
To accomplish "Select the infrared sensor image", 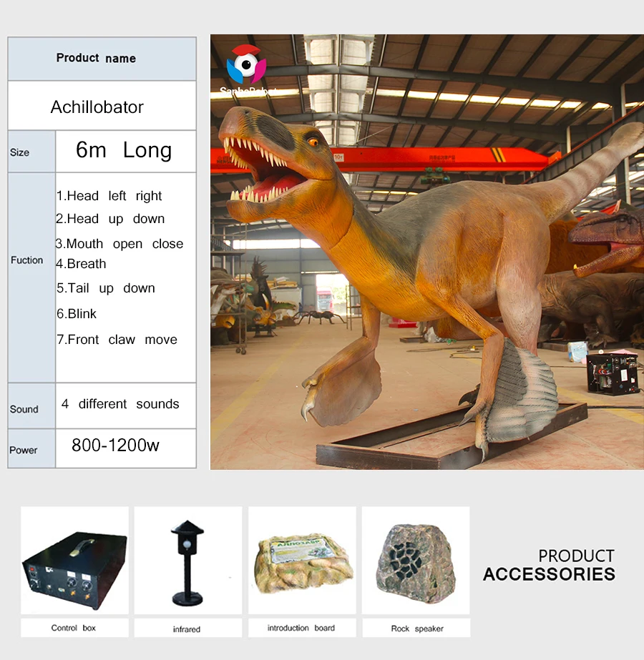I will coord(187,561).
